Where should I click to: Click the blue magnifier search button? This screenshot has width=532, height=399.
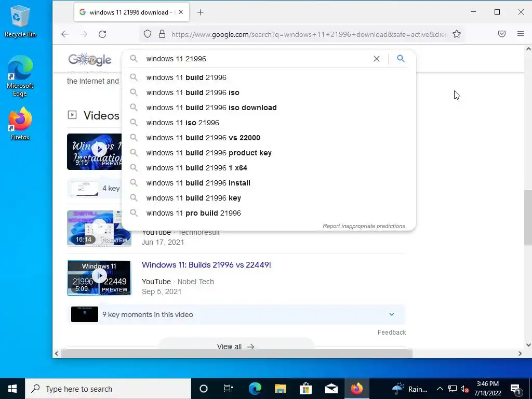tap(401, 59)
